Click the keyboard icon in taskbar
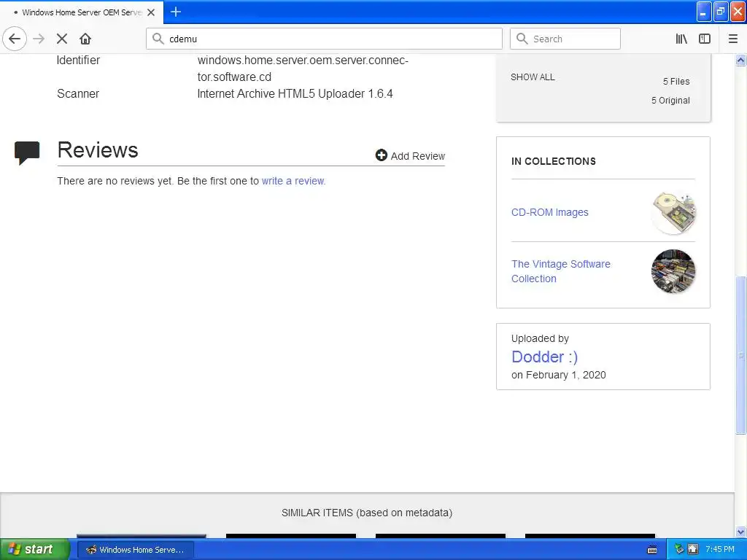 652,550
